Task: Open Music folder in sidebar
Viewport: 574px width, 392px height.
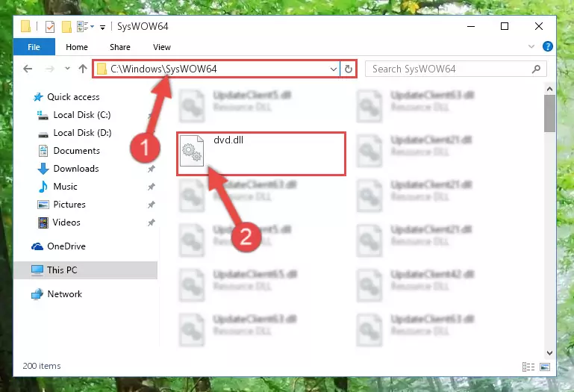Action: 65,187
